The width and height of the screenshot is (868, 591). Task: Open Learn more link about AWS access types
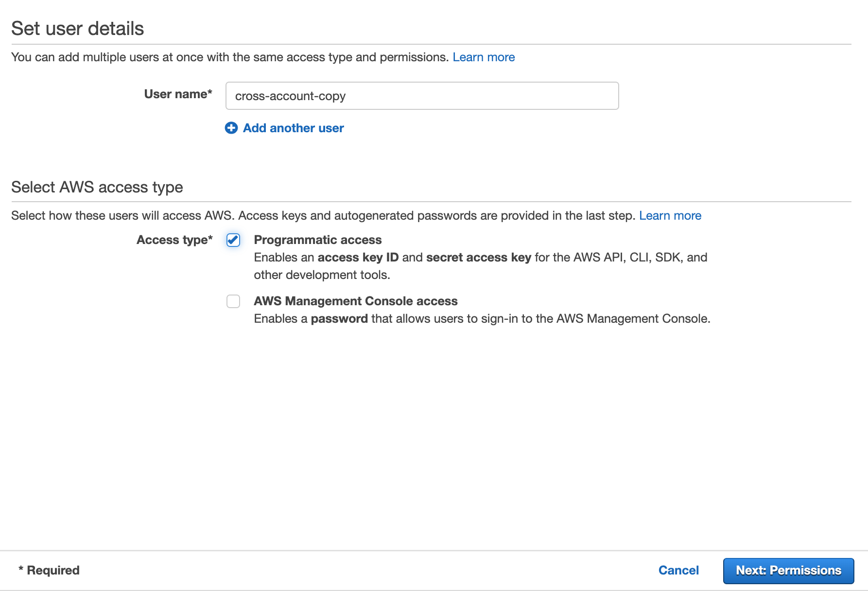click(670, 216)
